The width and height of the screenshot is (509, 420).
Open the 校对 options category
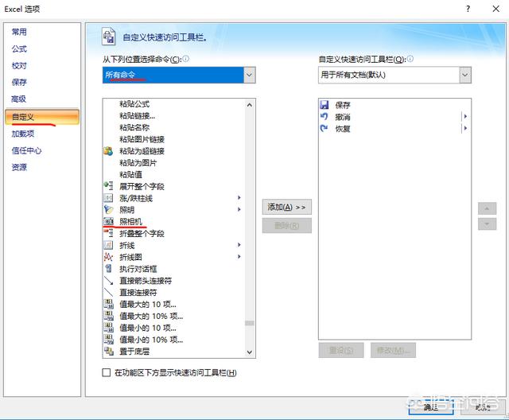tap(19, 65)
